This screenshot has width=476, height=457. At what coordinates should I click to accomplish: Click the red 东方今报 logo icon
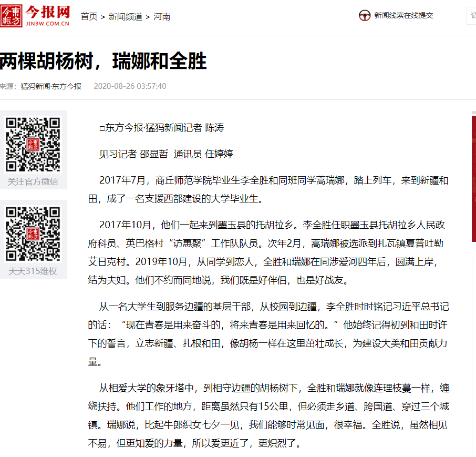(11, 16)
